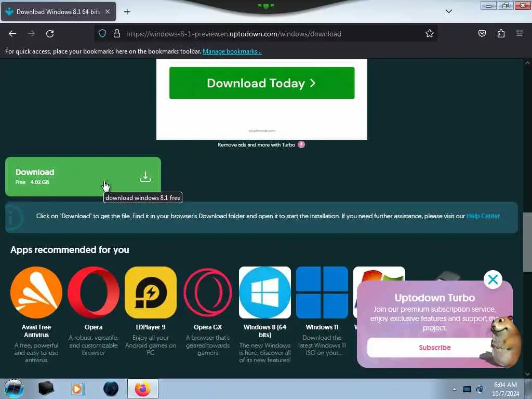Screen dimensions: 532x399
Task: Open the dark globe taskbar icon
Action: [111, 389]
